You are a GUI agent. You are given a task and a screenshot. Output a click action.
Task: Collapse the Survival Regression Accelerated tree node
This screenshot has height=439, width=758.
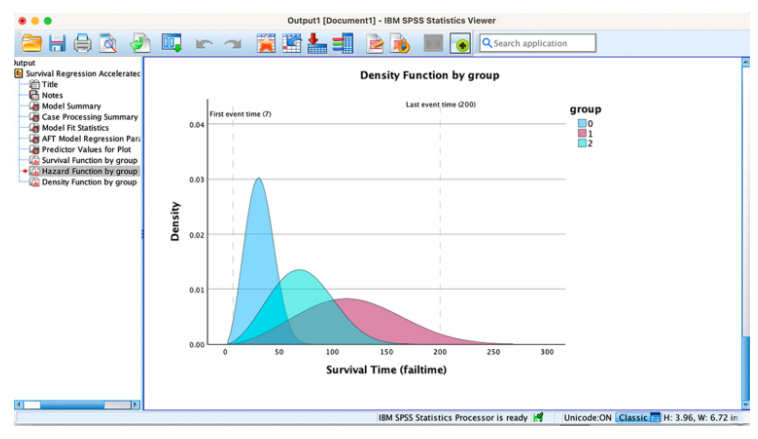pos(19,74)
